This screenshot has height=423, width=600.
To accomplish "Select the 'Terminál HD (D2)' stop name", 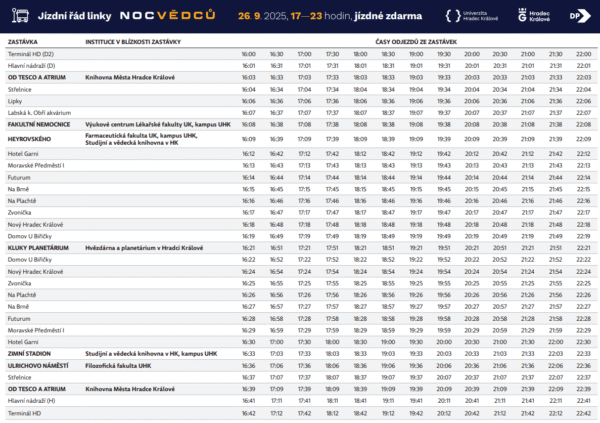I will tap(31, 54).
